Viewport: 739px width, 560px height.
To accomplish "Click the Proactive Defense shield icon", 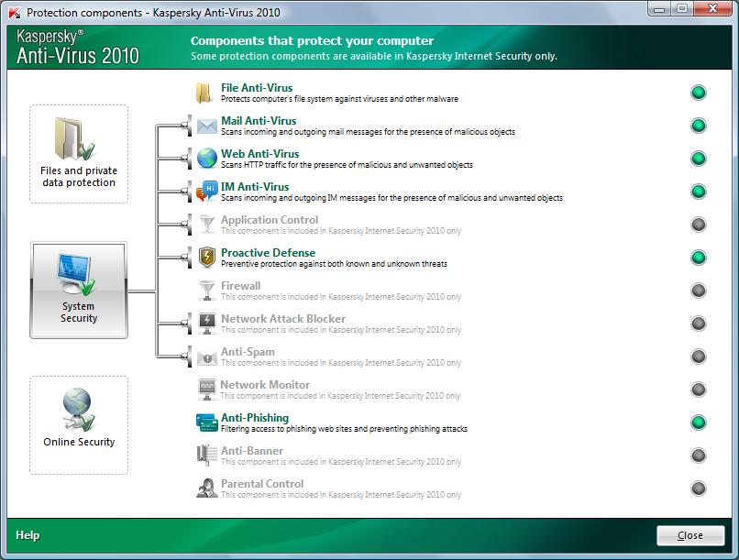I will coord(207,258).
